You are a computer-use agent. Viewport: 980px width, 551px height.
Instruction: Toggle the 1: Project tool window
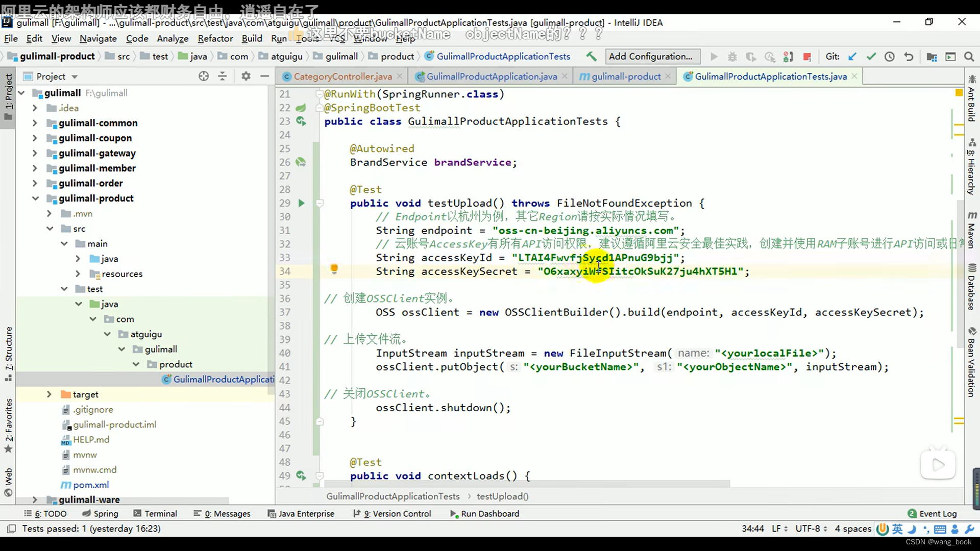[x=9, y=96]
